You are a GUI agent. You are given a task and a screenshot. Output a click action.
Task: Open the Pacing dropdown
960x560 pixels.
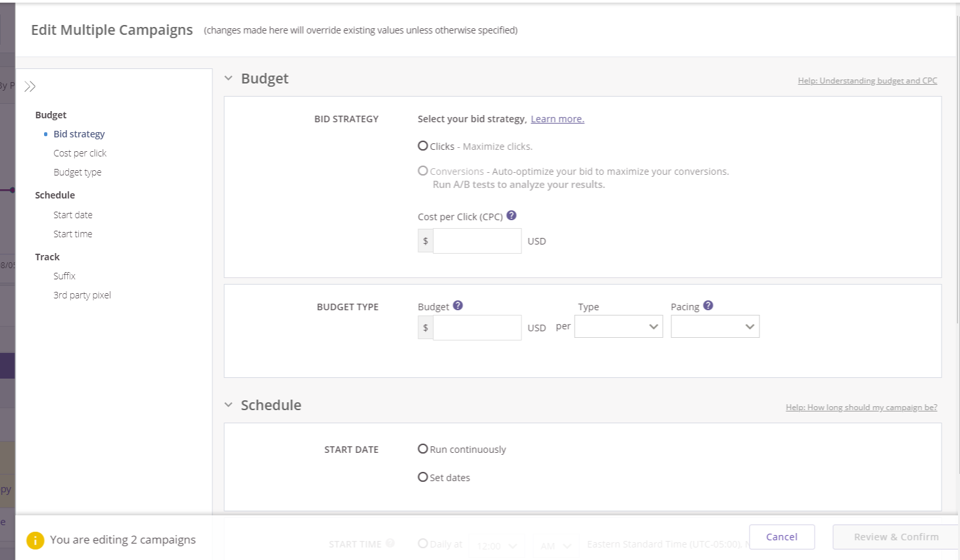pyautogui.click(x=715, y=327)
